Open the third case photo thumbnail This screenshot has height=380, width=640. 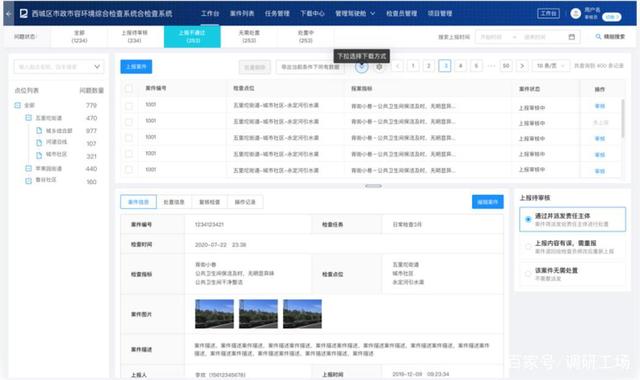click(x=302, y=314)
